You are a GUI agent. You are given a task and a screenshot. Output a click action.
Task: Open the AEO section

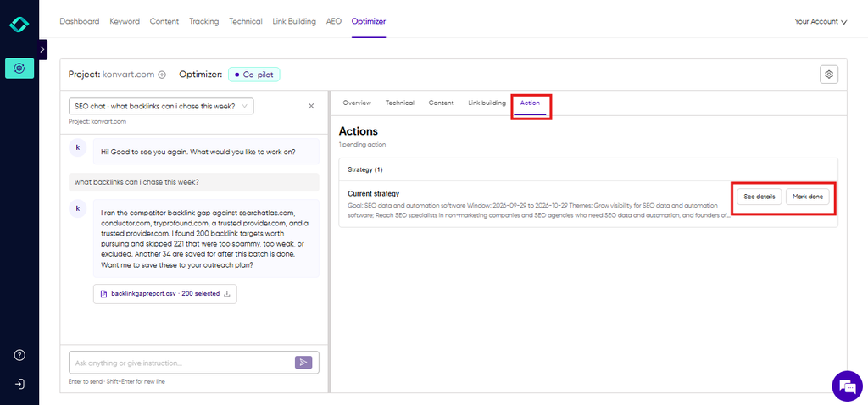tap(334, 21)
